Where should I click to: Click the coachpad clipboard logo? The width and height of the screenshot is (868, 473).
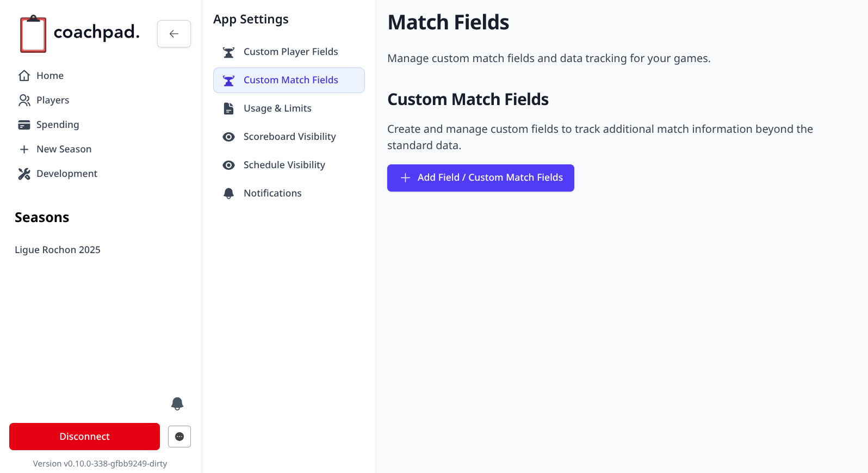click(x=33, y=34)
